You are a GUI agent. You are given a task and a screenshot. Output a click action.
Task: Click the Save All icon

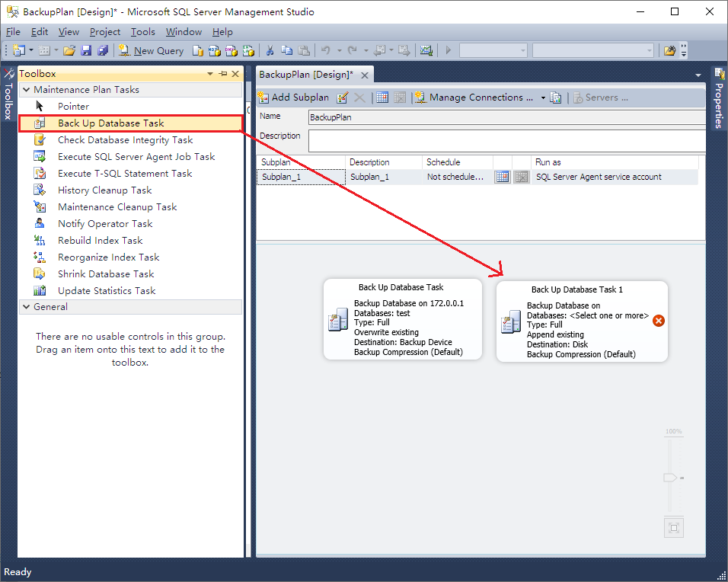[103, 50]
